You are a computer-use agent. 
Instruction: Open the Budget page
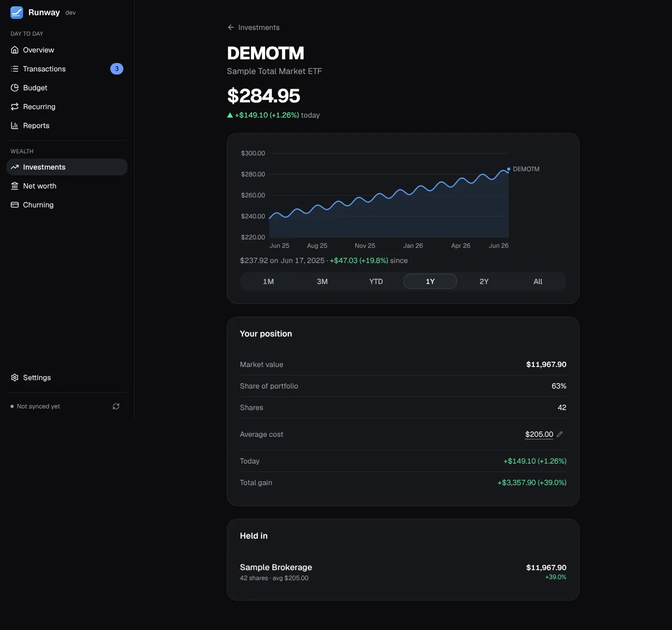pyautogui.click(x=67, y=88)
